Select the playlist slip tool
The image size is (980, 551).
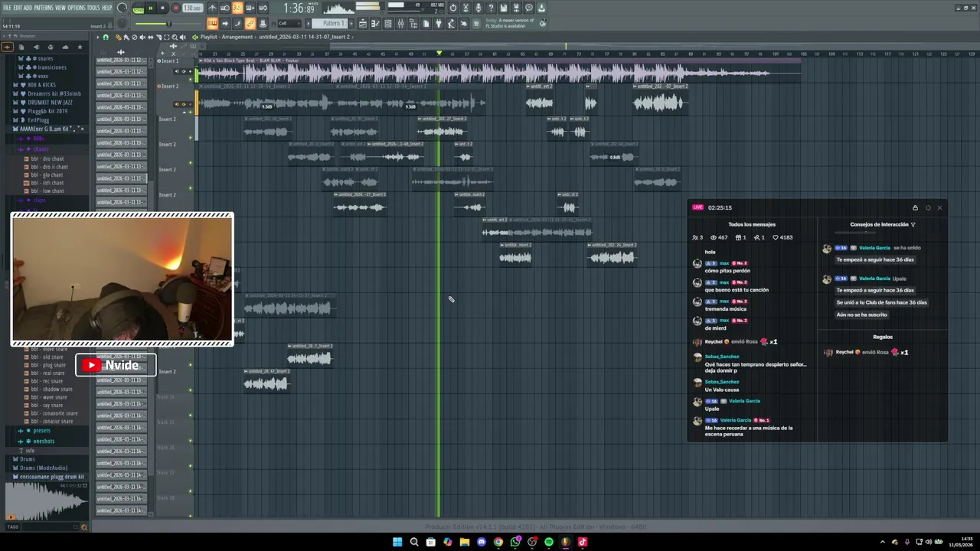pyautogui.click(x=150, y=37)
